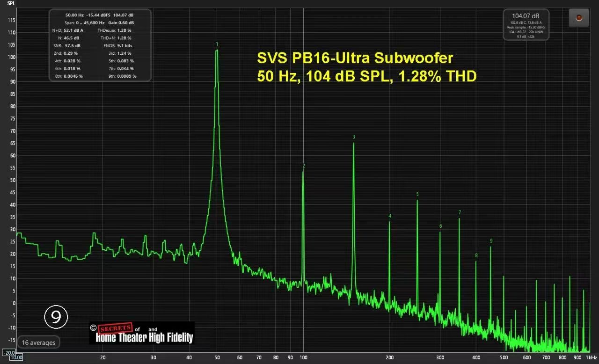Edit the -20.0 Y-axis lower limit field
This screenshot has width=599, height=364.
(x=9, y=352)
